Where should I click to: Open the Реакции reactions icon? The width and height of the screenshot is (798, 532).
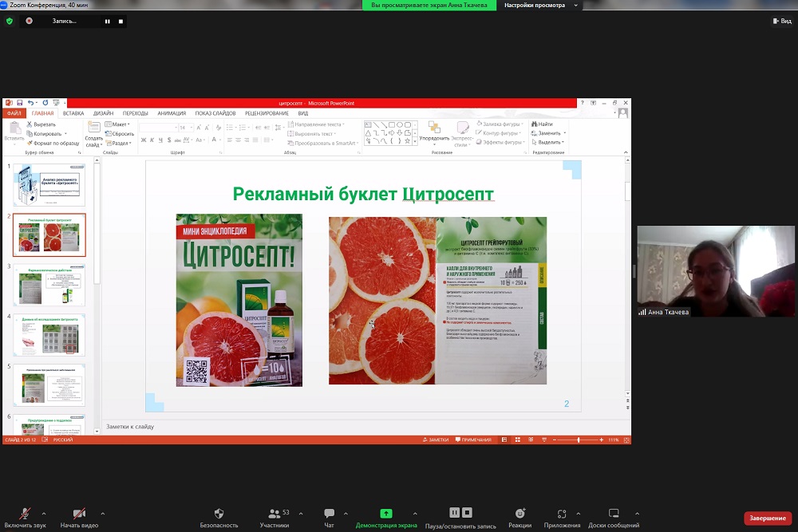click(520, 514)
